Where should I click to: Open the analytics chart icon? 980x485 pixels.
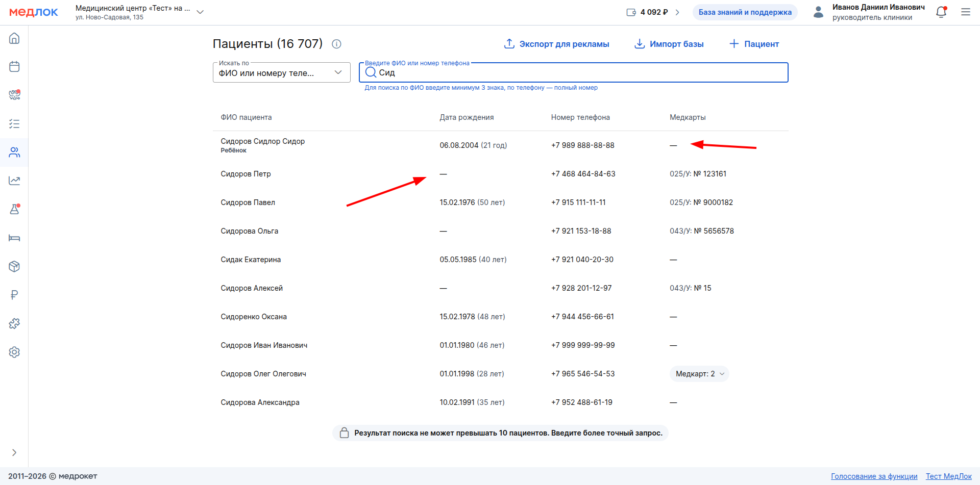(14, 181)
